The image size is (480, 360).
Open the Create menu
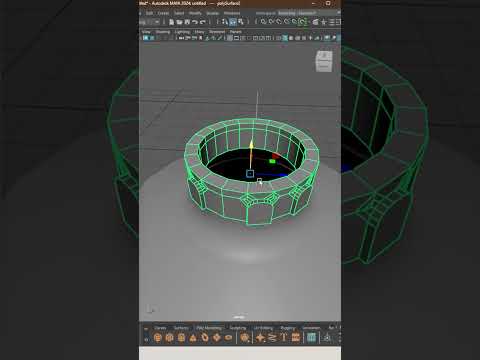[163, 13]
